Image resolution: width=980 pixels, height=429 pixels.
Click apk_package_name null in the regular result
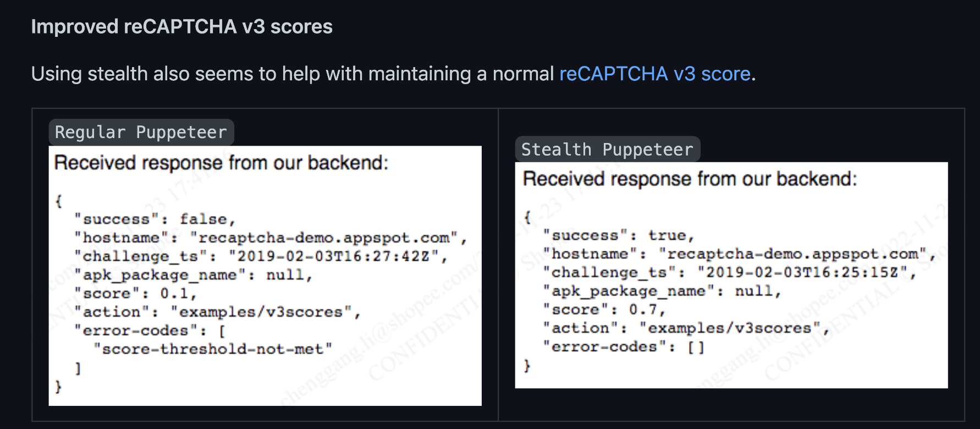tap(194, 275)
